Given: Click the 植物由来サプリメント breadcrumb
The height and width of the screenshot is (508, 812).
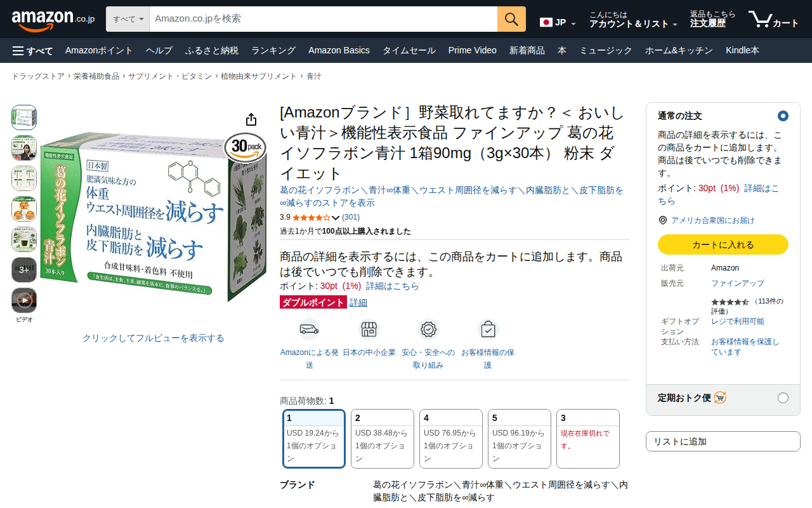Looking at the screenshot, I should pos(259,76).
